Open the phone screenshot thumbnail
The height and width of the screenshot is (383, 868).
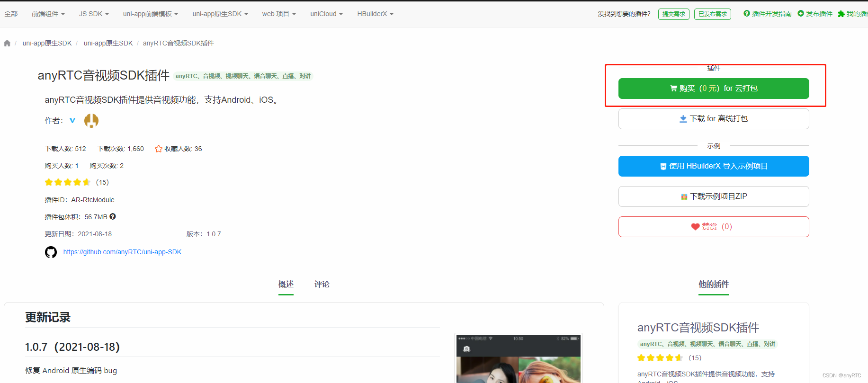(x=519, y=358)
